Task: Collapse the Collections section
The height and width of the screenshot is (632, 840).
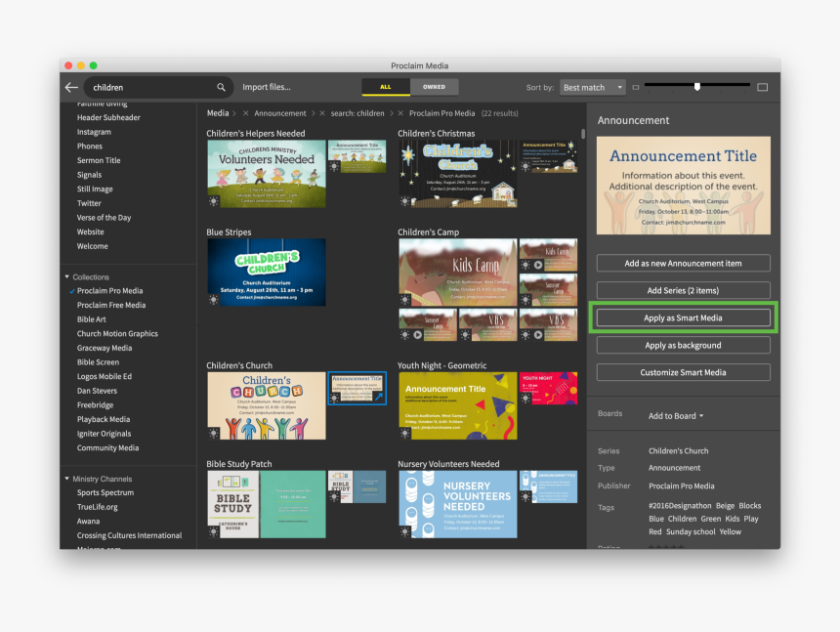Action: click(x=67, y=276)
